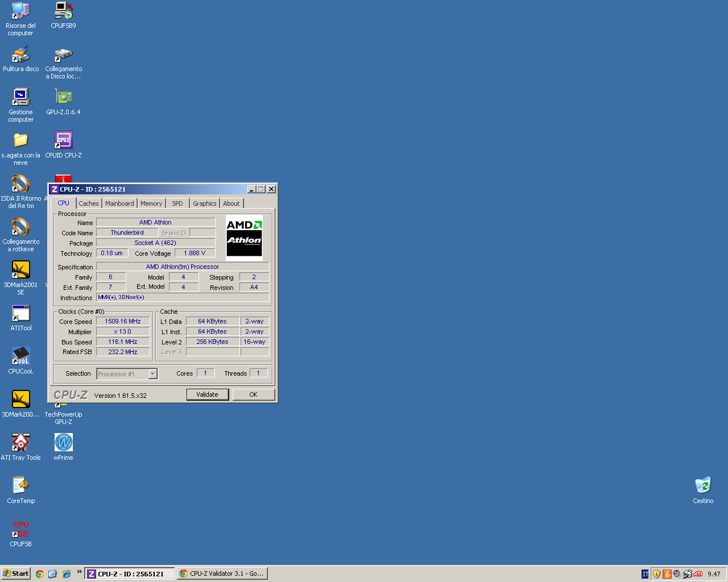Click the AMD Athlon processor logo
Viewport: 728px width, 582px height.
(245, 237)
